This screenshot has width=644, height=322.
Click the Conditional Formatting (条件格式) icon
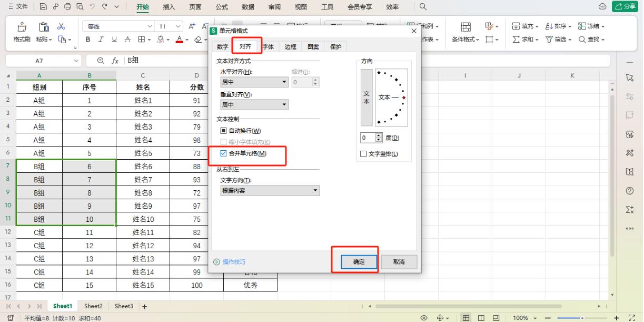click(x=465, y=27)
